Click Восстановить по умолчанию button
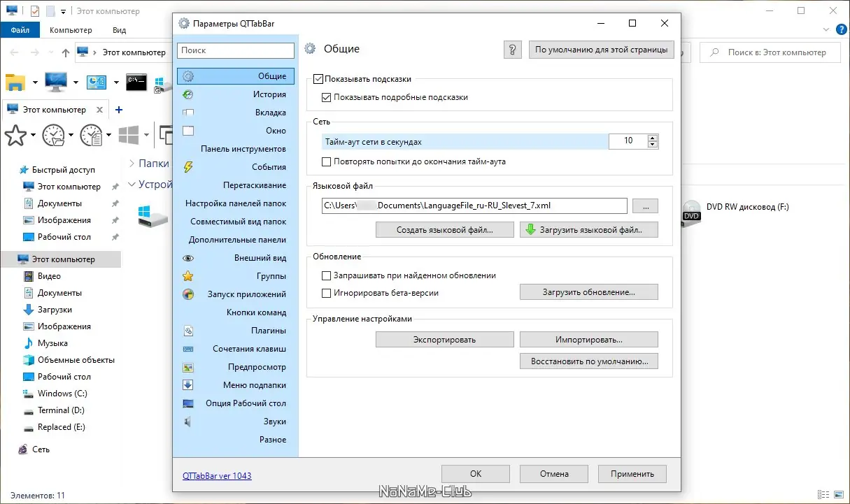The image size is (850, 504). pyautogui.click(x=589, y=361)
